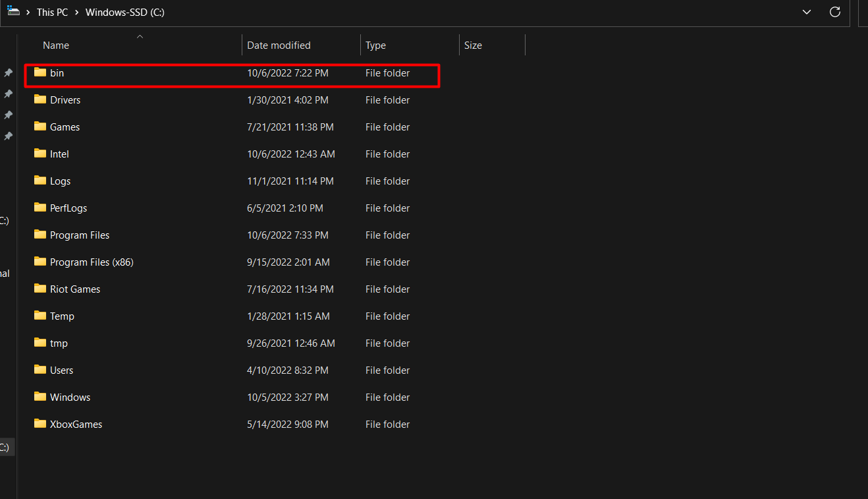Sort files by Date modified column

point(279,45)
